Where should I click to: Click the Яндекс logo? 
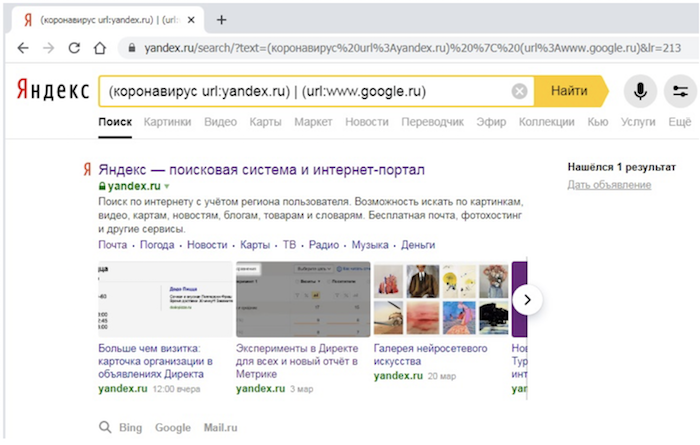coord(53,90)
